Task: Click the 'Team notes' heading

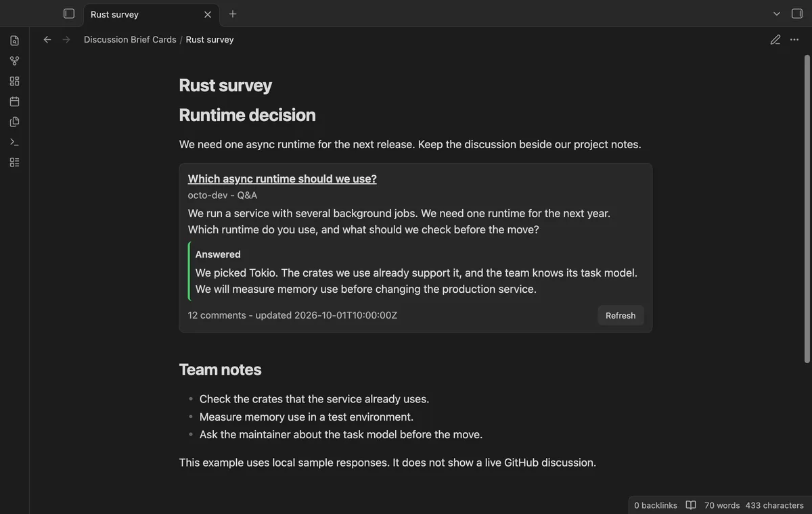Action: pos(221,369)
